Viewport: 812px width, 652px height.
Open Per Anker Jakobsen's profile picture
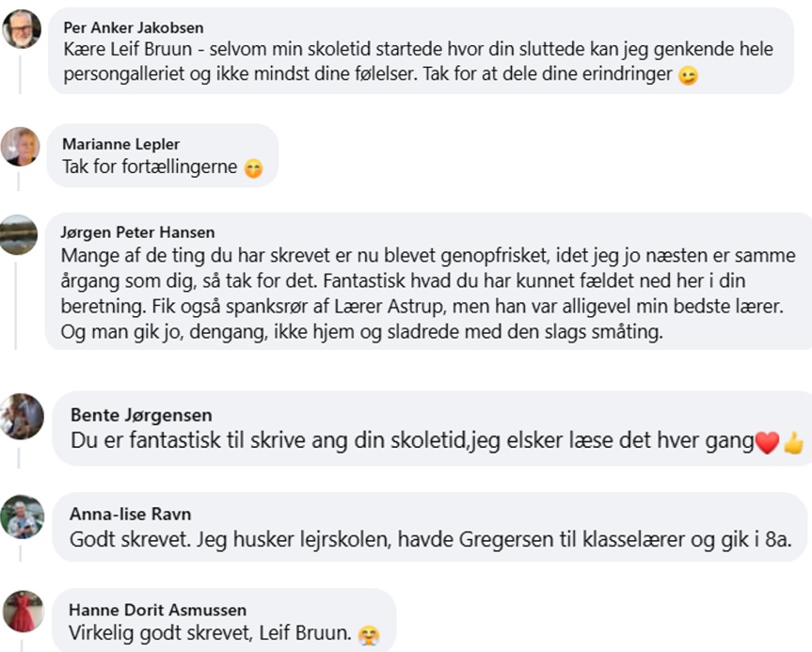22,29
